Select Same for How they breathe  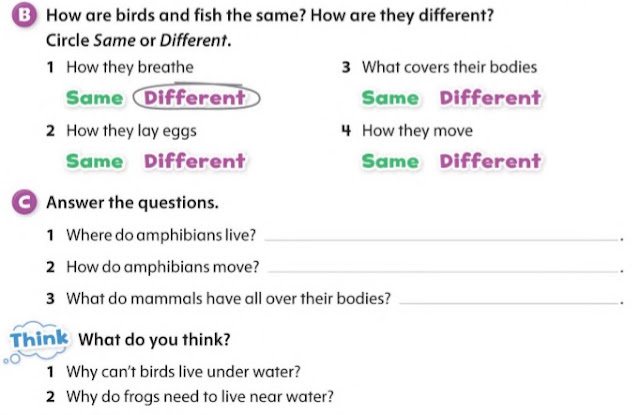pyautogui.click(x=95, y=98)
